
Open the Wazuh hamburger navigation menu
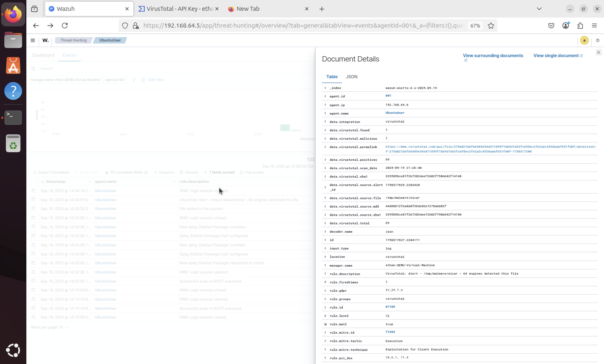(33, 41)
